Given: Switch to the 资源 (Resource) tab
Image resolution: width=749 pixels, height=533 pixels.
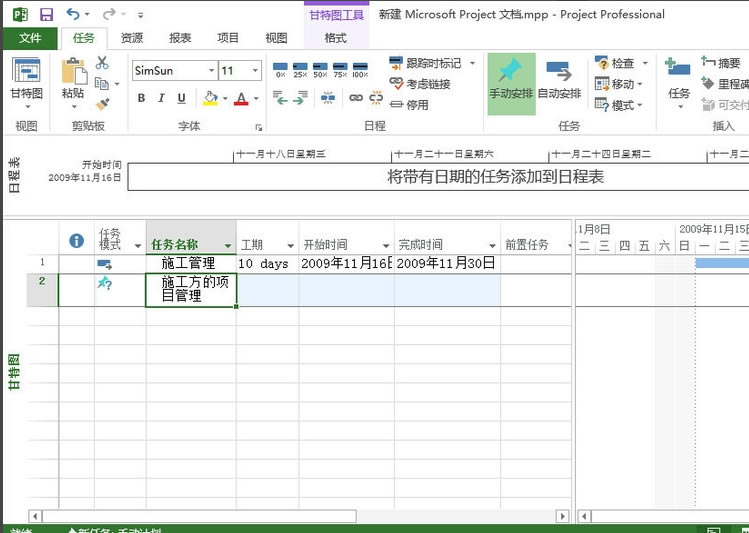Looking at the screenshot, I should [132, 38].
